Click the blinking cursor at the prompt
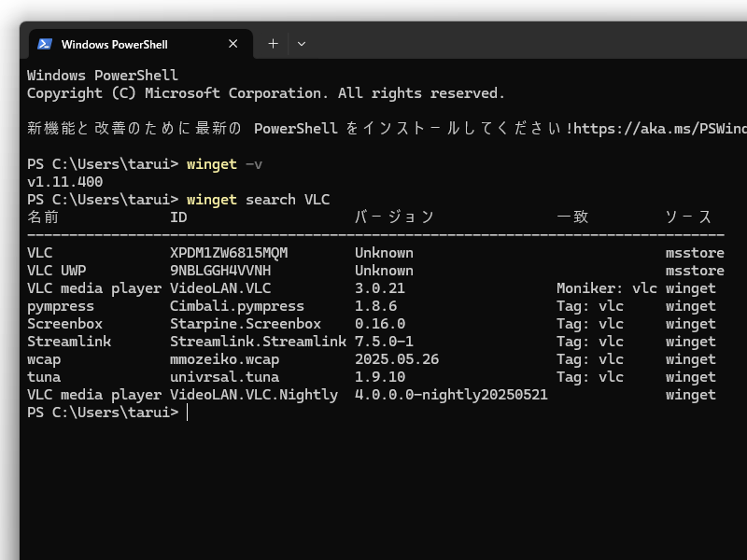Viewport: 747px width, 560px height. point(186,412)
